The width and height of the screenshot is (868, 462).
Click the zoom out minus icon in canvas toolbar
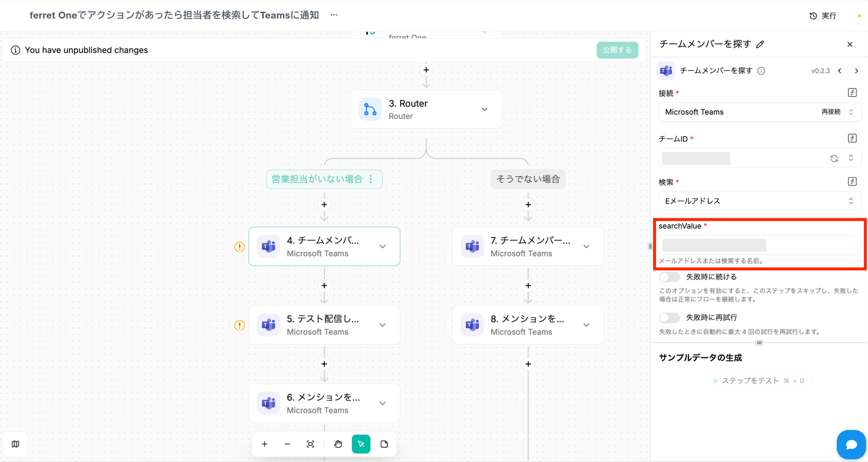pos(287,444)
